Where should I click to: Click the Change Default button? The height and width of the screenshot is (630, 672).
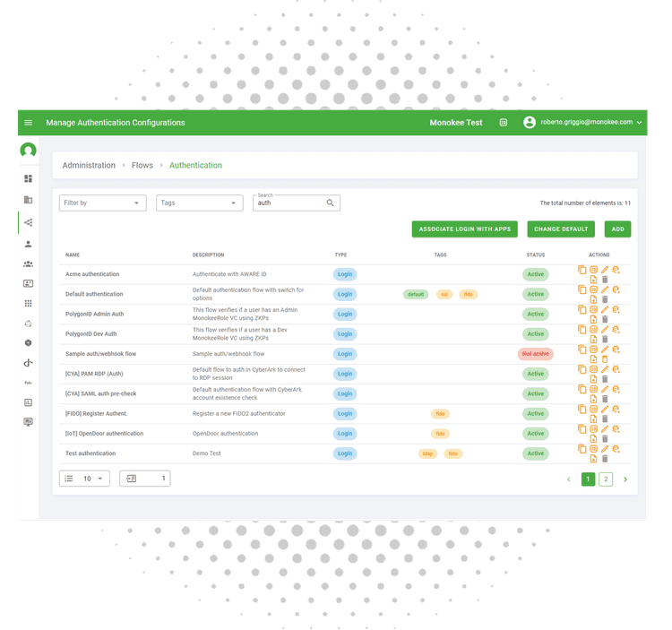click(561, 229)
